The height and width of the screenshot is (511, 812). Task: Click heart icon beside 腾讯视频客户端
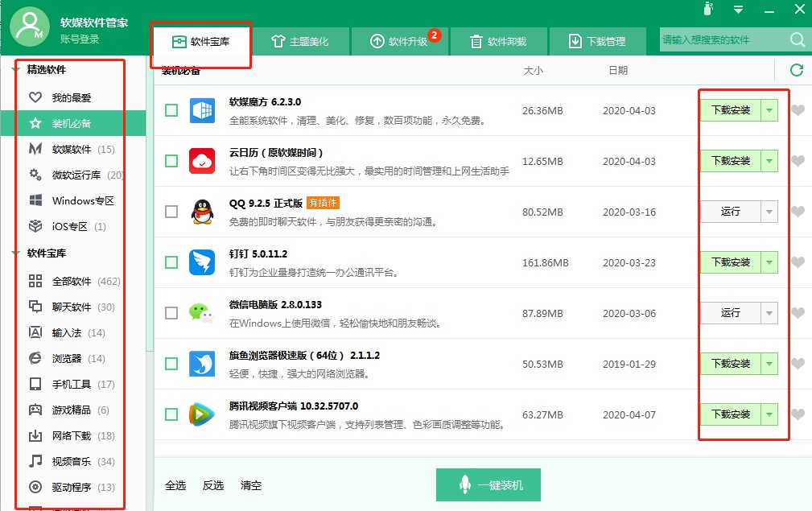pos(798,414)
